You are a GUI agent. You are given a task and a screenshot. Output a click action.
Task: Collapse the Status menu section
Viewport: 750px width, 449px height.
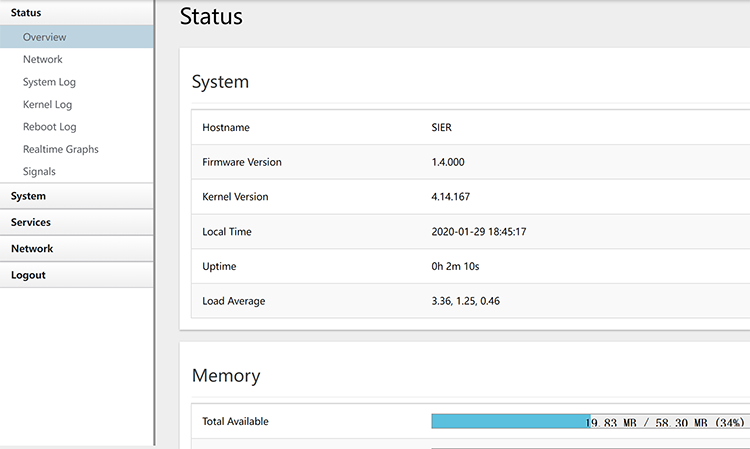point(77,13)
